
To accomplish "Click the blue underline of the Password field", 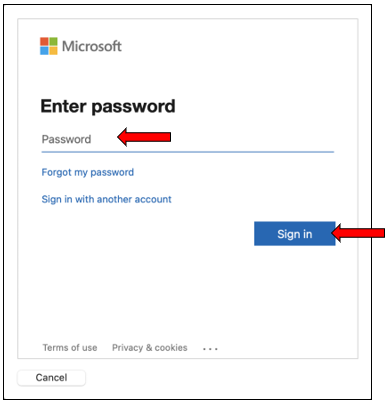I will (188, 152).
